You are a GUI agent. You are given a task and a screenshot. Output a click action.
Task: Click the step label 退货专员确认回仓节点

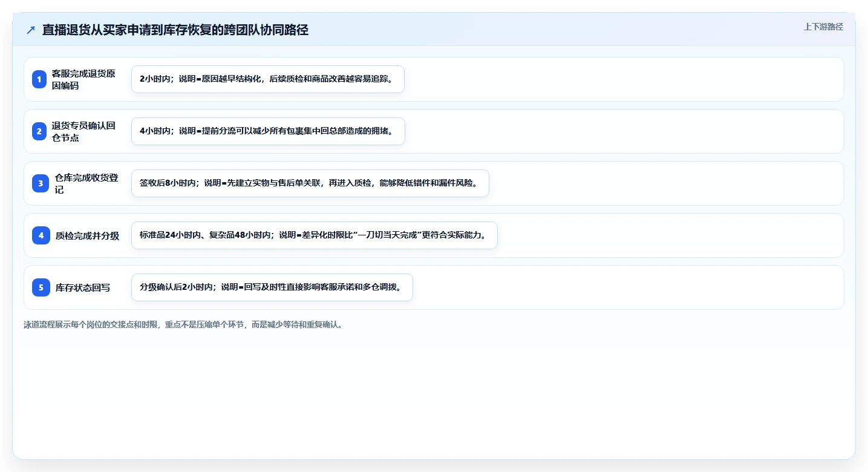(83, 131)
